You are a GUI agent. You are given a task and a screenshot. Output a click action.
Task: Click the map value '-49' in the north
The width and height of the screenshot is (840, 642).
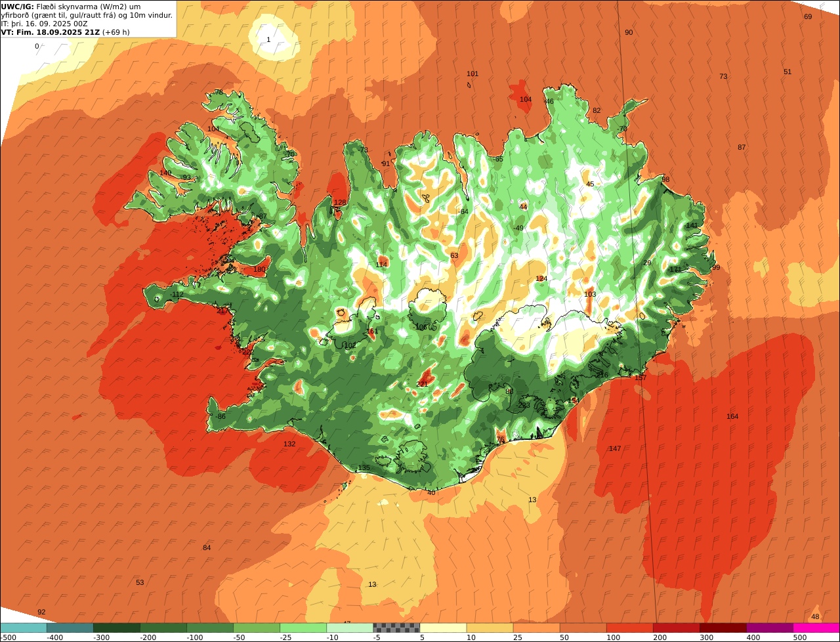pos(519,228)
